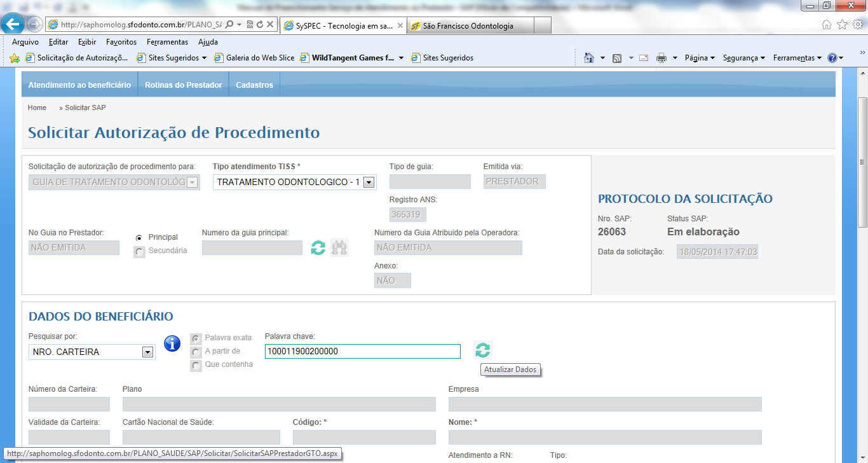Click the search magnifier in the address bar
The image size is (868, 463).
click(230, 25)
